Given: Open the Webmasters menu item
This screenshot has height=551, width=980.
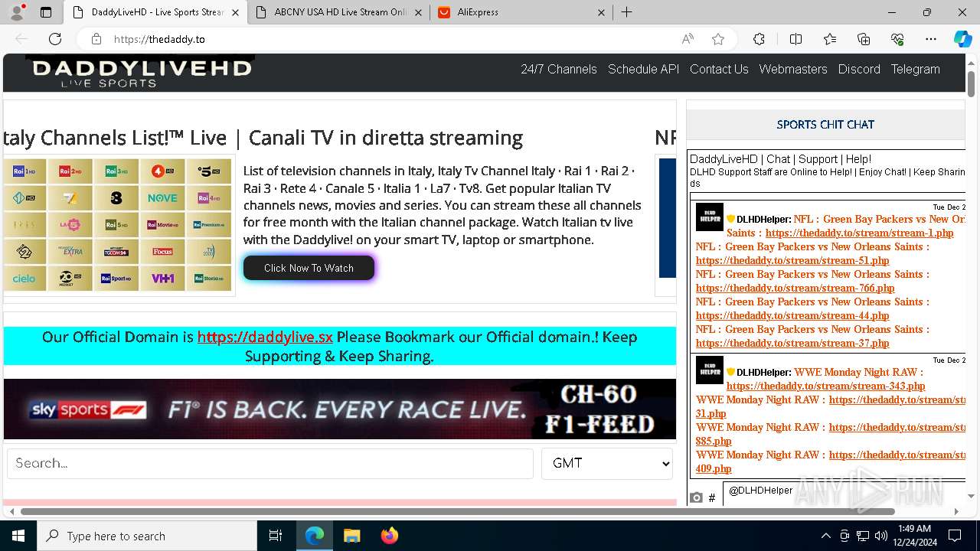Looking at the screenshot, I should point(793,69).
